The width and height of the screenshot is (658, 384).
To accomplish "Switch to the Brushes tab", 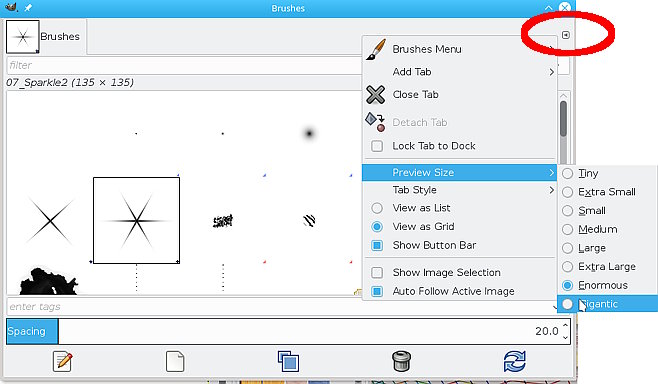I will pos(44,37).
